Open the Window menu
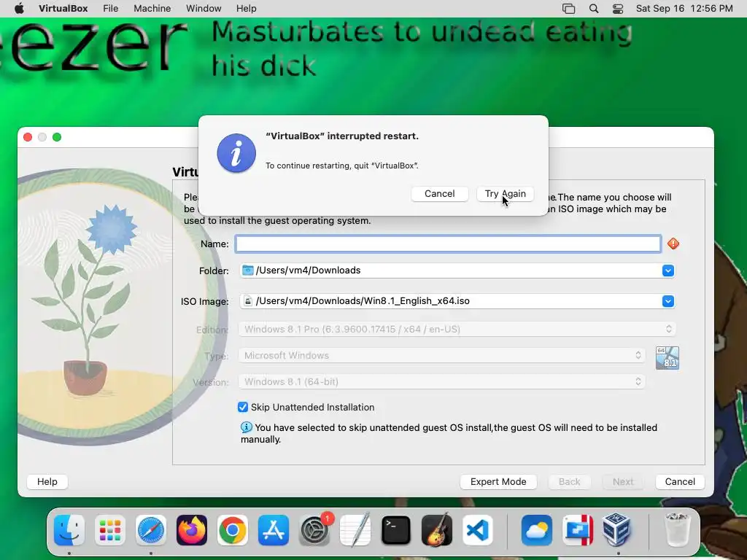The image size is (747, 560). (204, 8)
